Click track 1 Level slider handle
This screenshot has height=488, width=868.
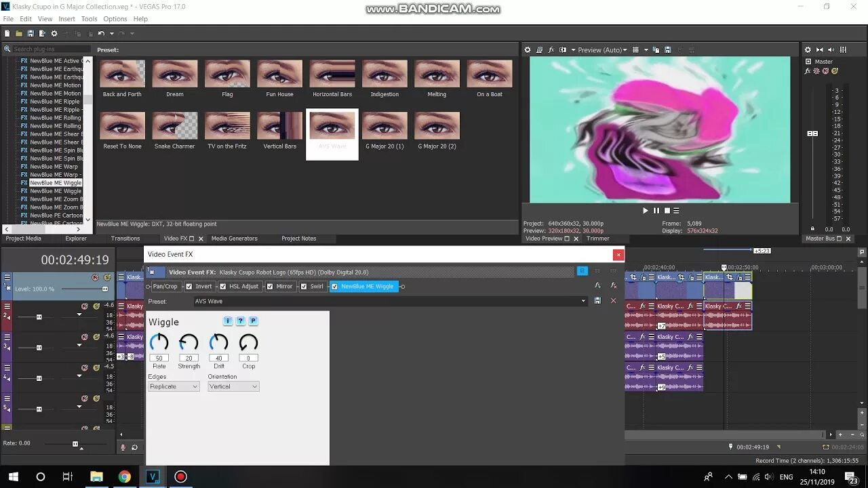click(105, 289)
